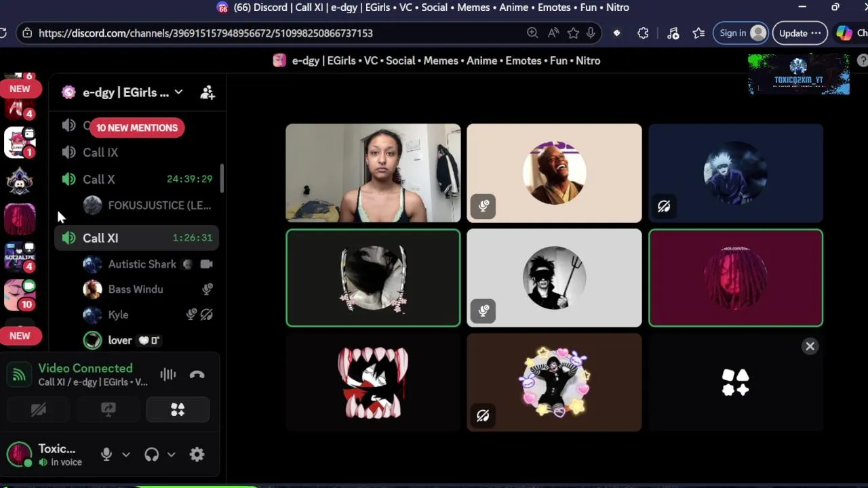
Task: Open server icon with 10 badge
Action: pos(20,295)
